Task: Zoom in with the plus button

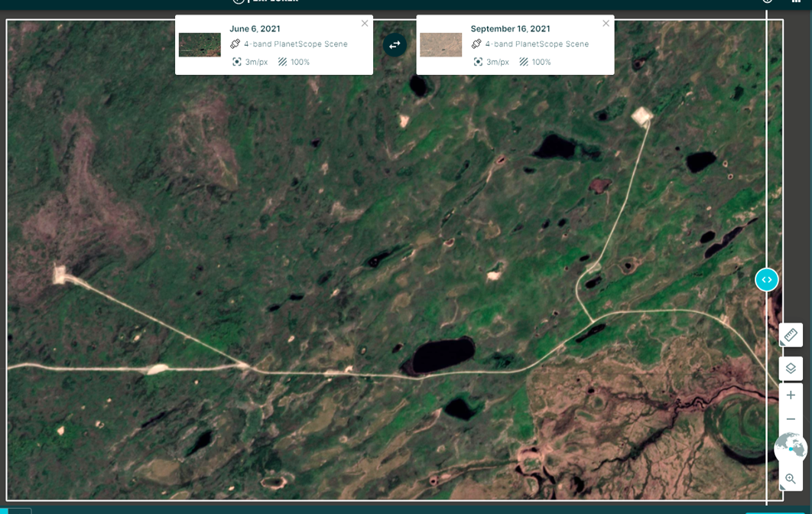Action: [791, 395]
